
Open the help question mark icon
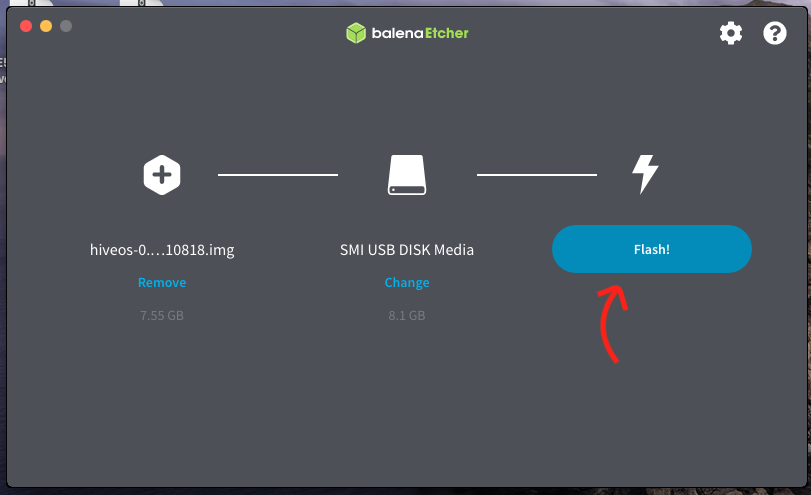774,33
